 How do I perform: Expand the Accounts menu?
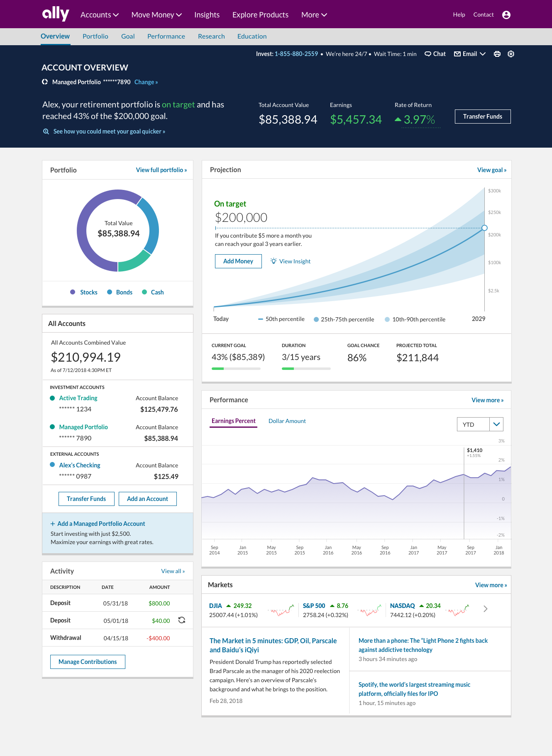pos(100,15)
